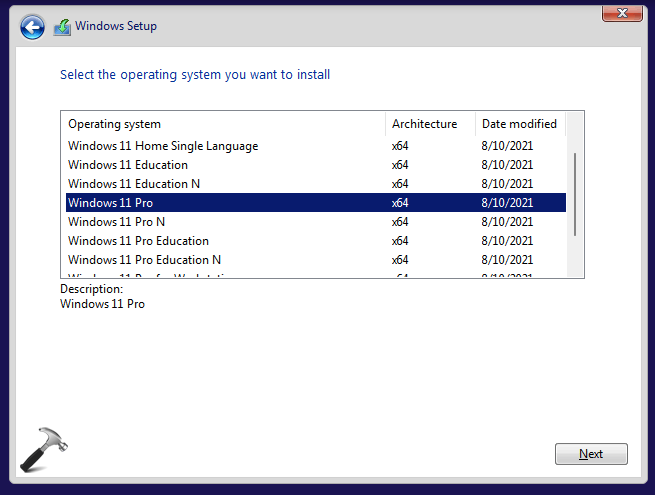
Task: Click the Architecture column header
Action: [x=429, y=124]
